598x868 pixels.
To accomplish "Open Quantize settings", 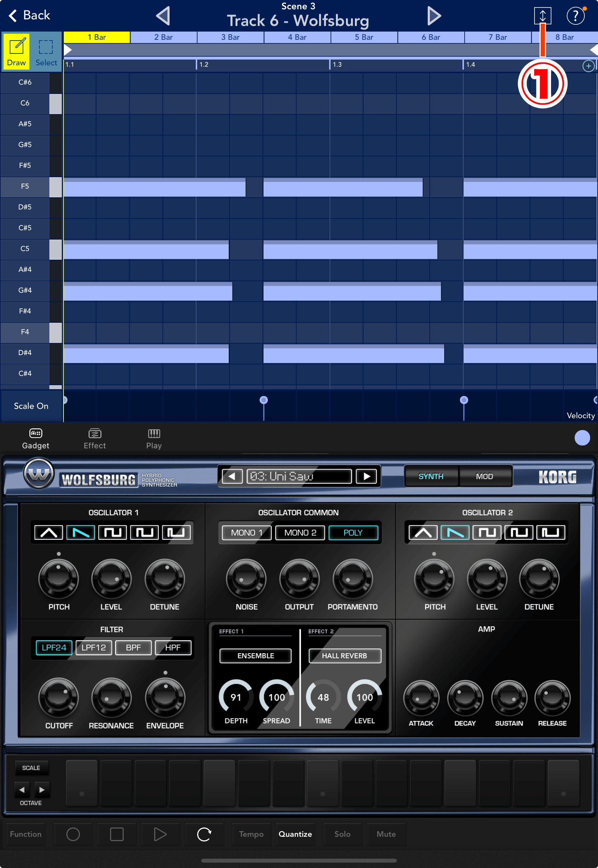I will 295,834.
